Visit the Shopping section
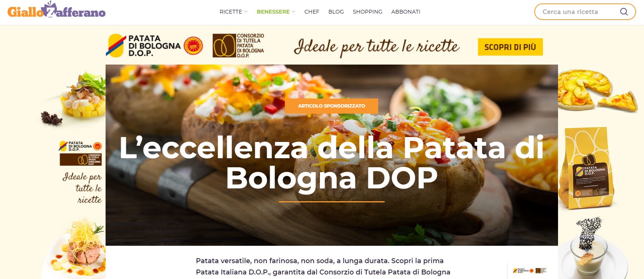Viewport: 644px width, 279px height. 368,12
